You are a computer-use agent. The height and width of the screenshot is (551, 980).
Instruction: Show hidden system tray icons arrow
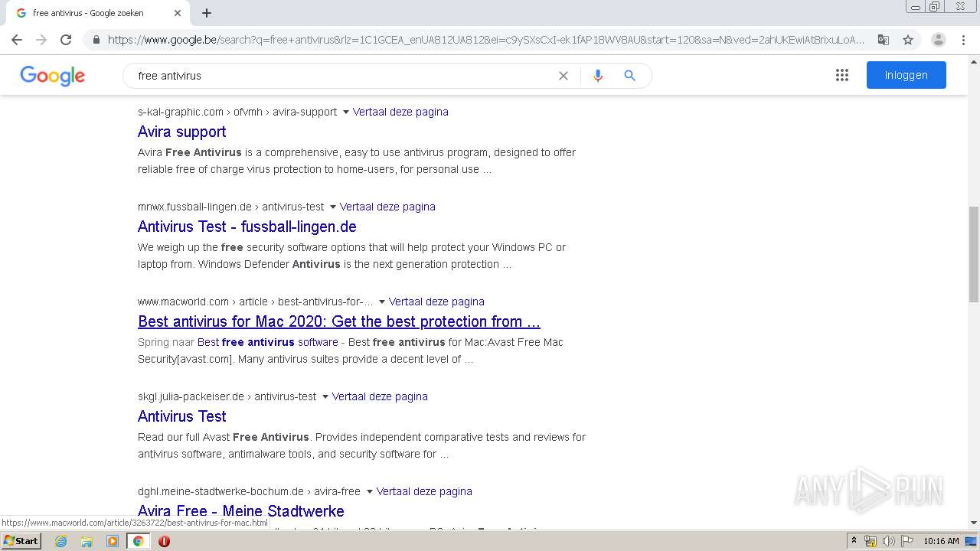point(854,541)
